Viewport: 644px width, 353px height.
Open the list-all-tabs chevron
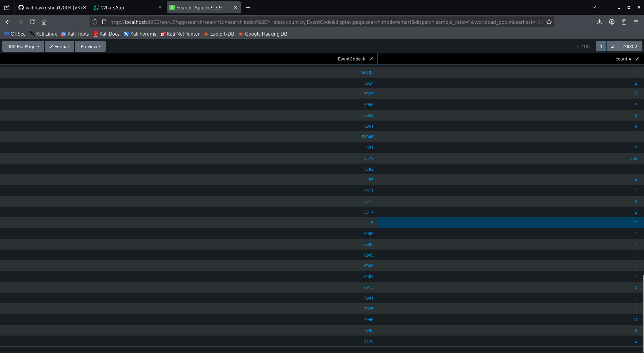tap(594, 7)
